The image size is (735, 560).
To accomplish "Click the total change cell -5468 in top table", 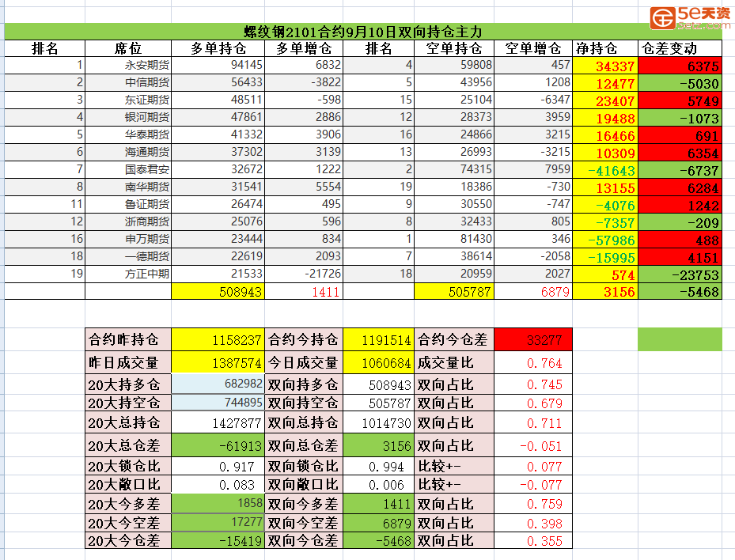I will click(x=680, y=291).
